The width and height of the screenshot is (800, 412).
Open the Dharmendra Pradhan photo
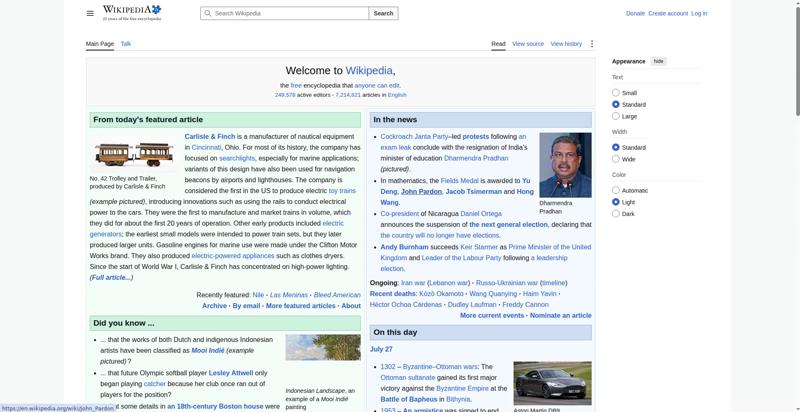(565, 165)
